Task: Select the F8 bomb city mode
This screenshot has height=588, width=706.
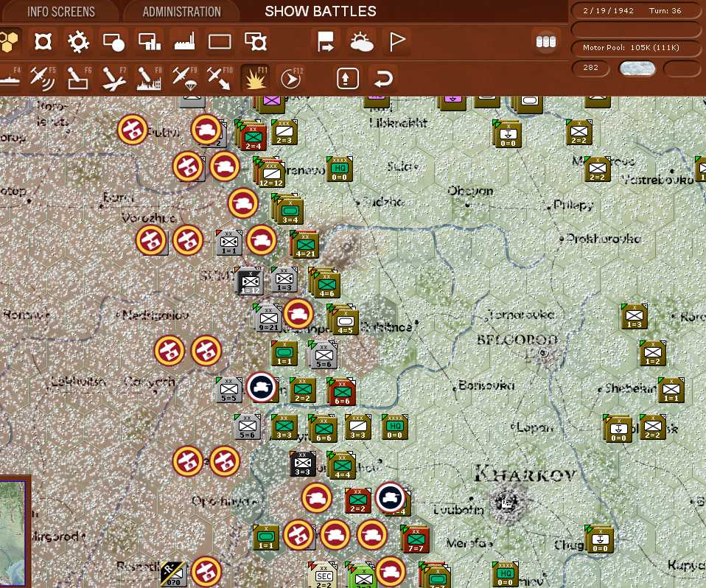Action: coord(149,78)
